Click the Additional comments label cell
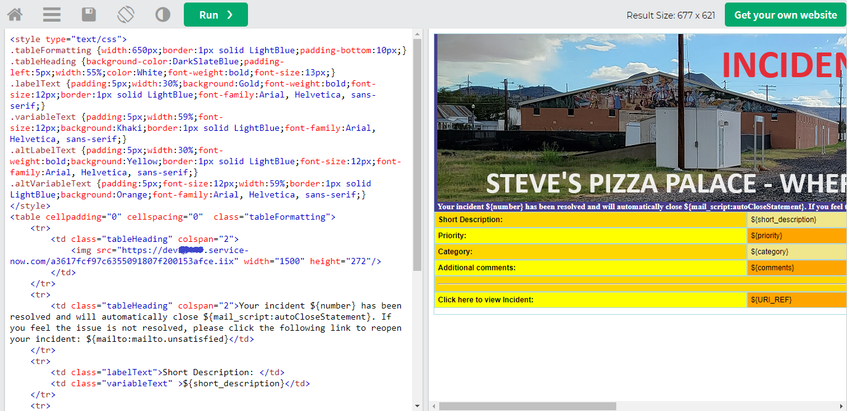Viewport: 847px width, 411px height. point(590,267)
